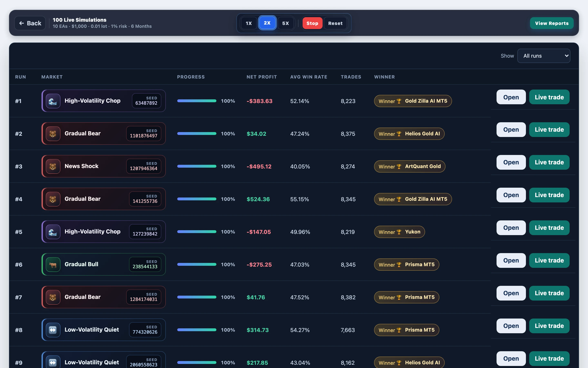
Task: Open run #3 News Shock details
Action: pyautogui.click(x=511, y=162)
